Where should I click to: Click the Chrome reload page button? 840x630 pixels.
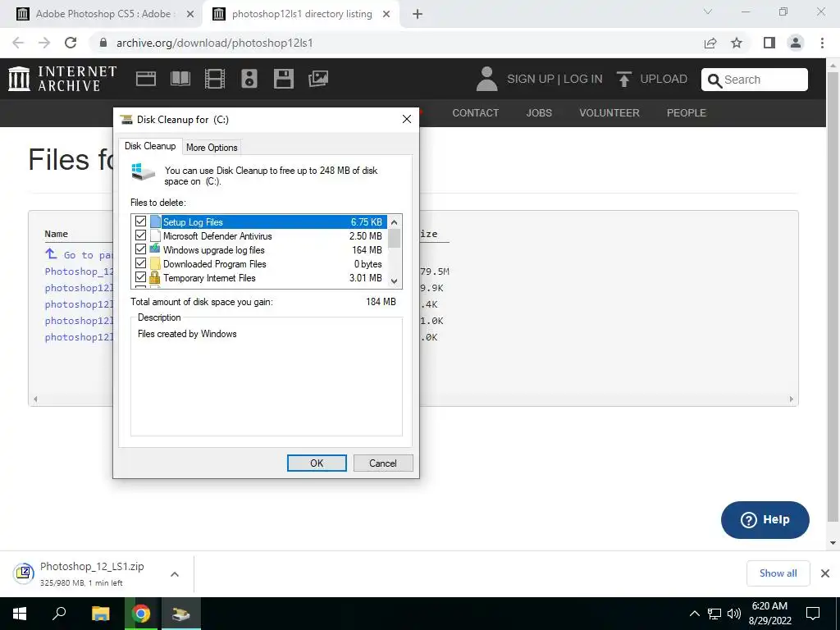pyautogui.click(x=71, y=43)
